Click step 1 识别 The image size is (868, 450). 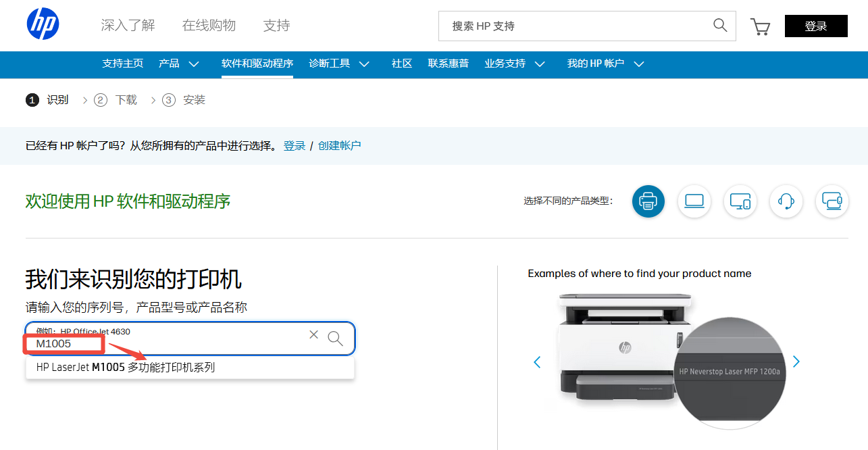(x=47, y=100)
